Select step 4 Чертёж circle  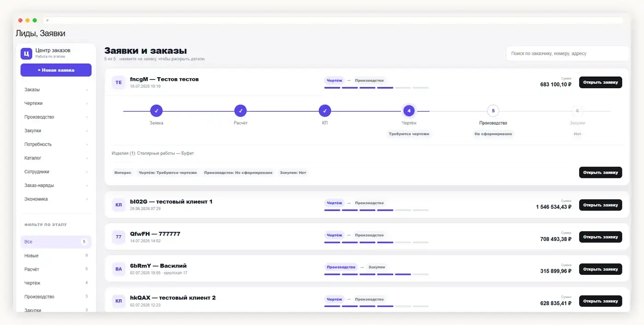pyautogui.click(x=409, y=111)
